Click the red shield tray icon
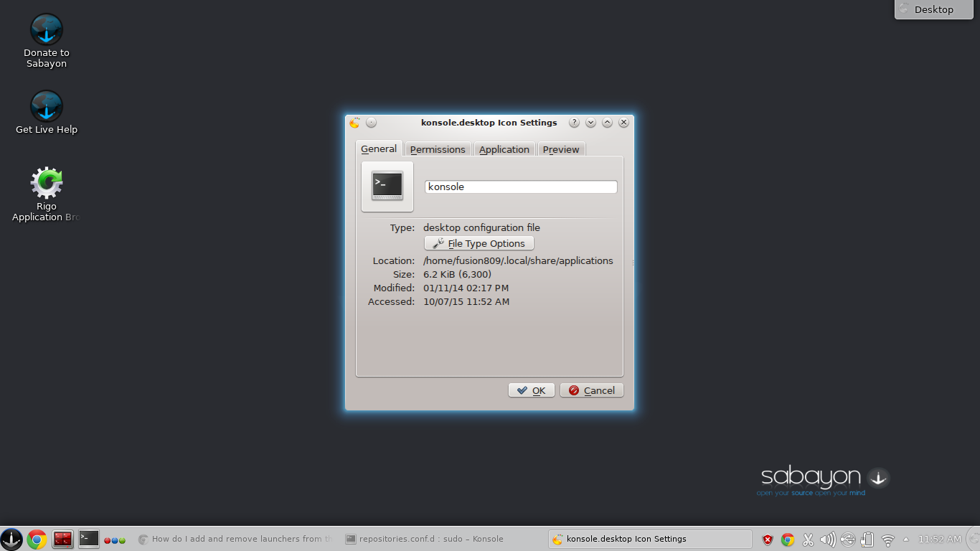 pos(768,540)
